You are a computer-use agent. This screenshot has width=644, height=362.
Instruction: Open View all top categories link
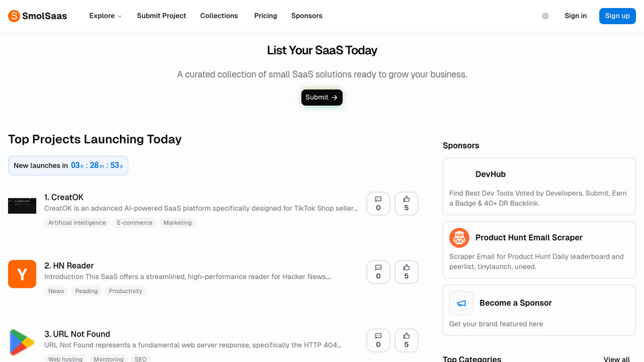coord(616,359)
